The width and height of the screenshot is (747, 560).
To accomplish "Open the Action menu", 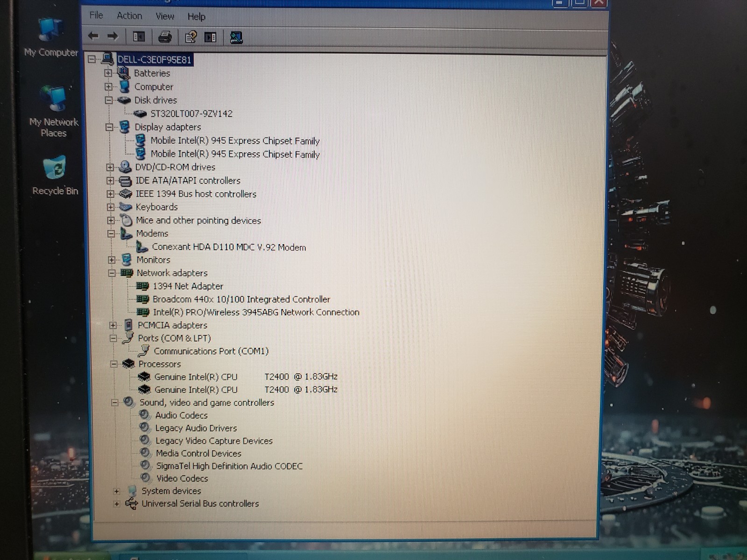I will (x=129, y=16).
